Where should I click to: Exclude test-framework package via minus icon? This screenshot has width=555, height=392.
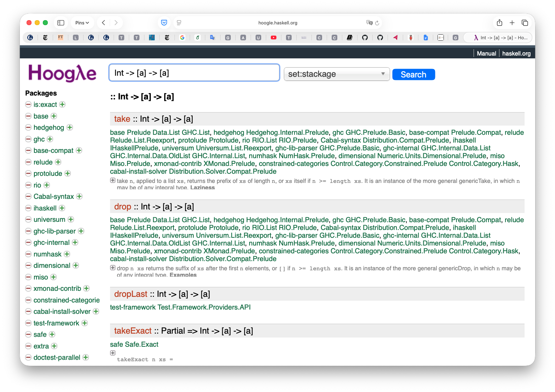pyautogui.click(x=28, y=323)
